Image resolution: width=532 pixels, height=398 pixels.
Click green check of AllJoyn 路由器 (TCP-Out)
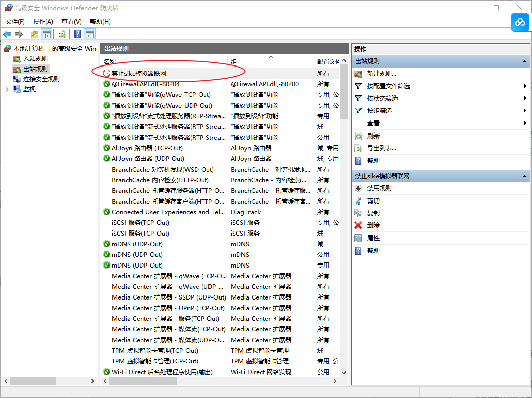(107, 148)
